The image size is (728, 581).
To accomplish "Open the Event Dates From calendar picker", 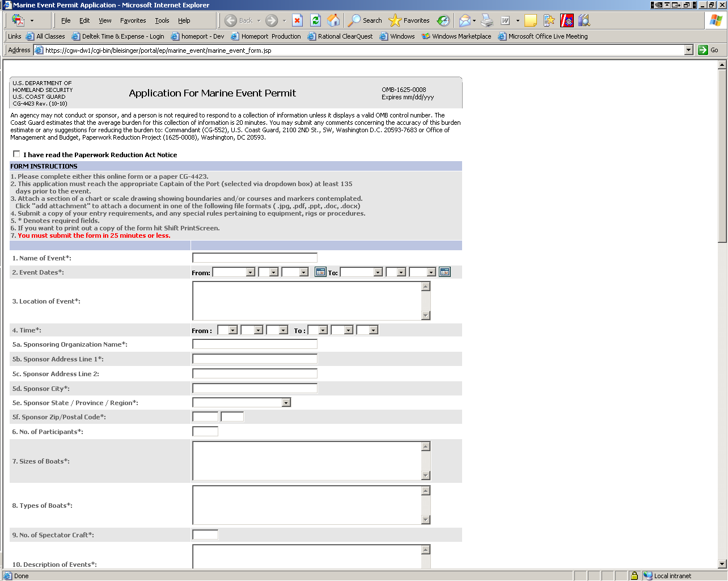I will click(320, 272).
